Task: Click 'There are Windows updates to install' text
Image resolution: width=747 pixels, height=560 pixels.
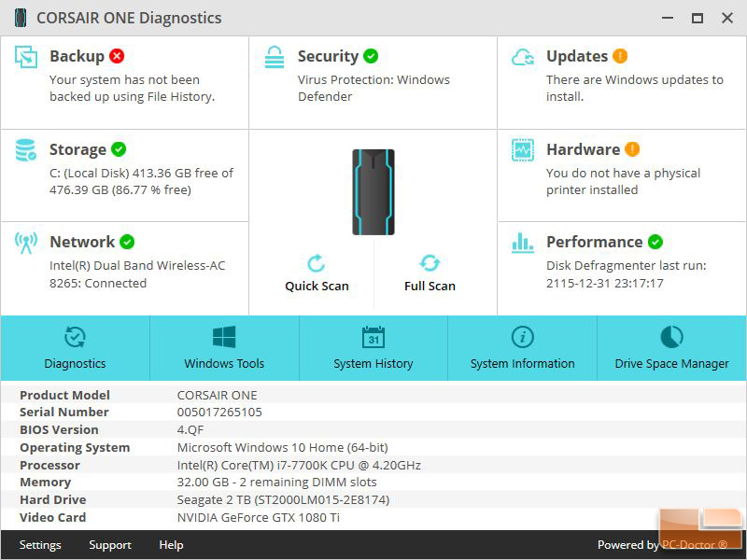Action: tap(635, 88)
